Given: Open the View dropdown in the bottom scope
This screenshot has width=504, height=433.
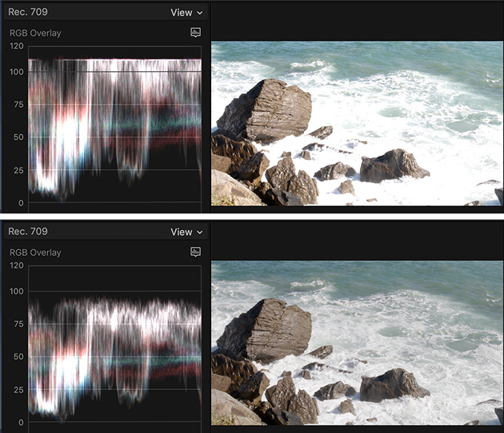Looking at the screenshot, I should click(187, 232).
